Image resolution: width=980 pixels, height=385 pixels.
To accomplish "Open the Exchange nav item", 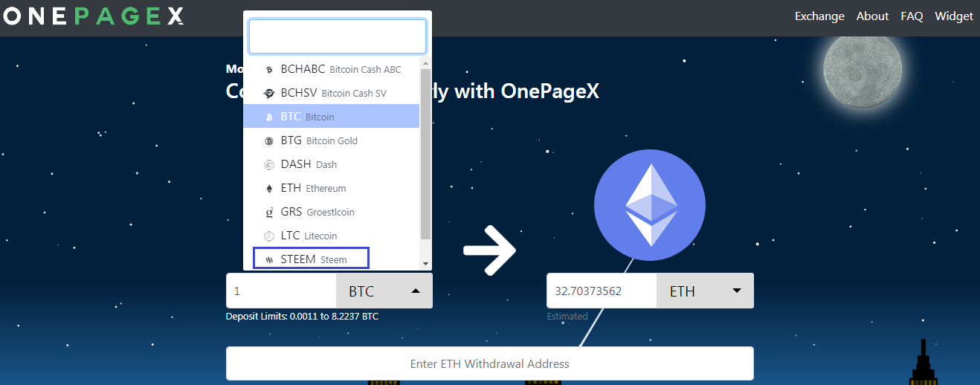I will pos(819,16).
